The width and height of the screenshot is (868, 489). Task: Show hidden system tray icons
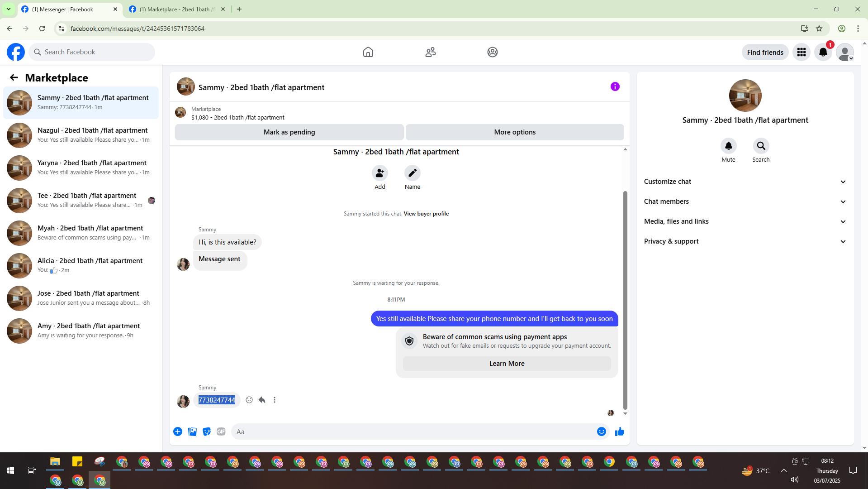[x=784, y=470]
